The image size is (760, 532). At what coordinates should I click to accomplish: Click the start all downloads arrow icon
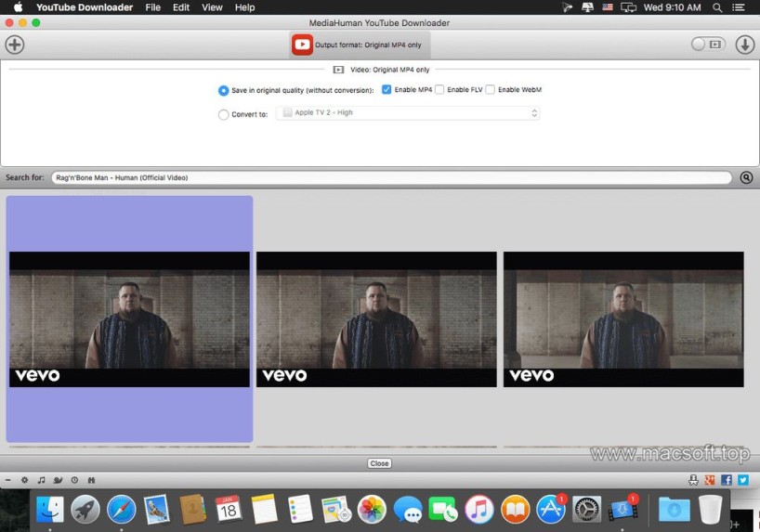(x=744, y=45)
